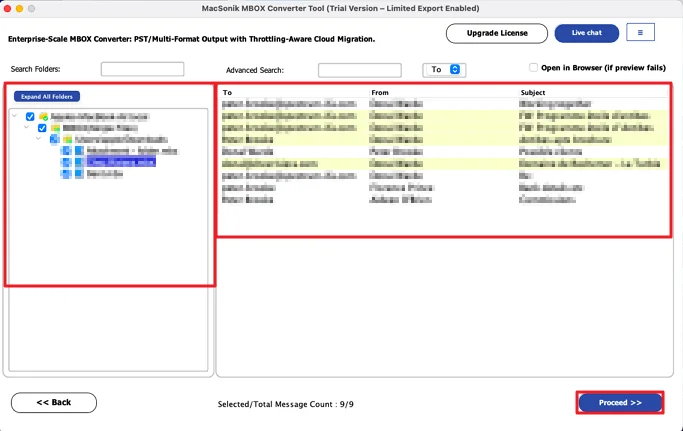Screen dimensions: 683x431
Task: Select the blue-highlighted tree item
Action: click(121, 162)
